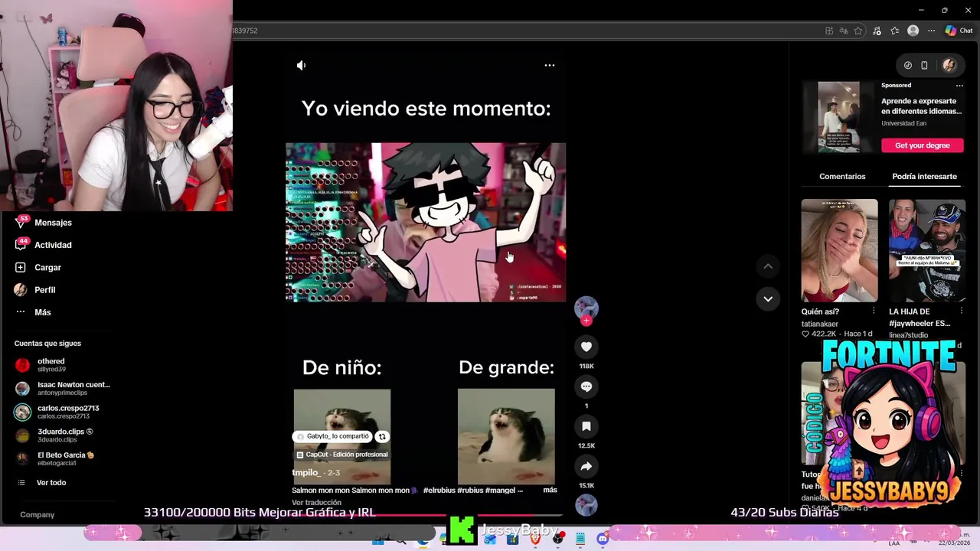This screenshot has height=551, width=980.
Task: Open the browser split-screen apps icon
Action: 829,31
